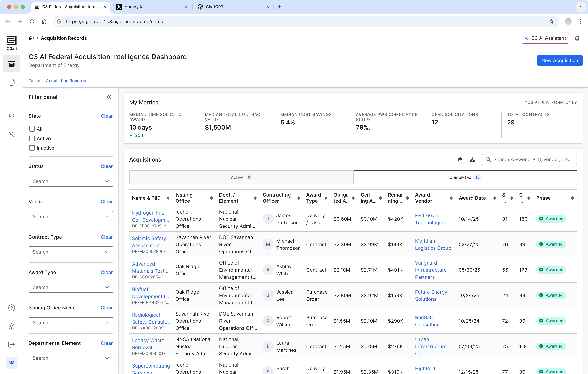The width and height of the screenshot is (588, 374).
Task: Open the Vendor filter dropdown
Action: [71, 217]
